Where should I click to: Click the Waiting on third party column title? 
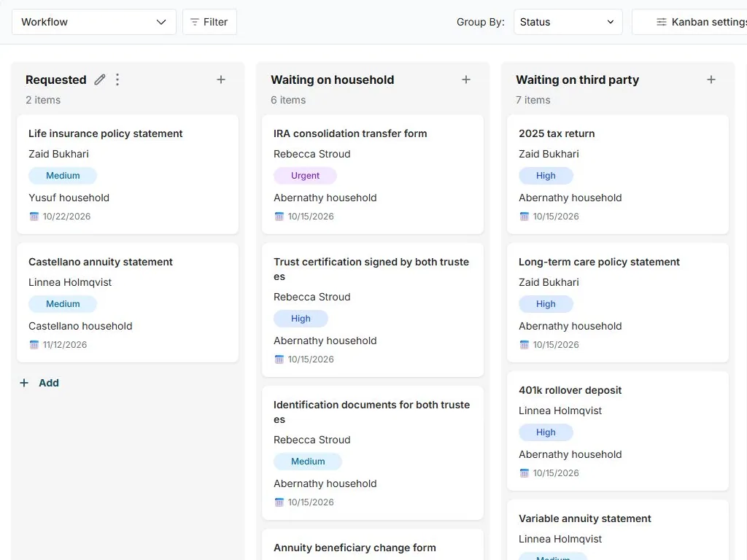[578, 79]
